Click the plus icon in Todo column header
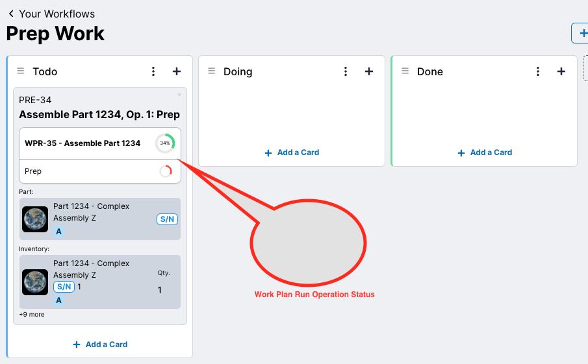The width and height of the screenshot is (588, 364). pyautogui.click(x=177, y=71)
